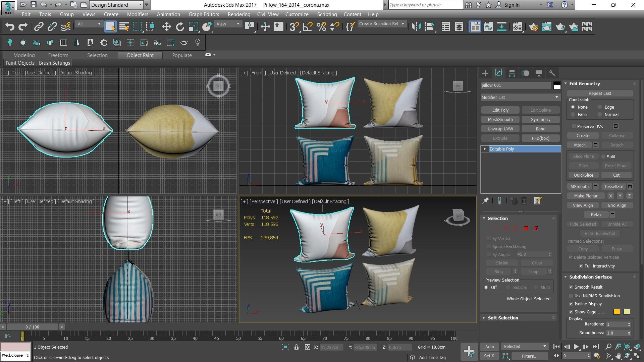Open Select by Name dialog
The image size is (644, 362).
click(x=124, y=27)
